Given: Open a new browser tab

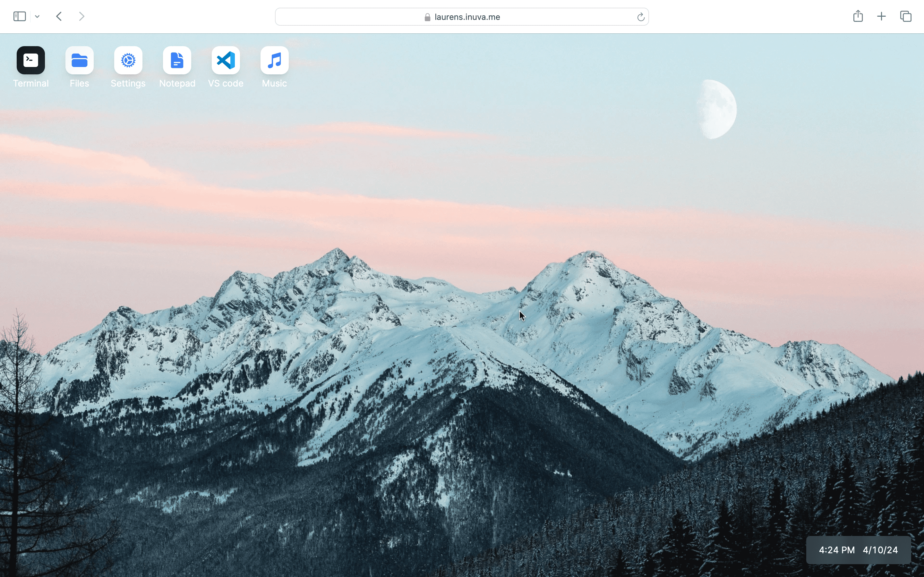Looking at the screenshot, I should (881, 17).
